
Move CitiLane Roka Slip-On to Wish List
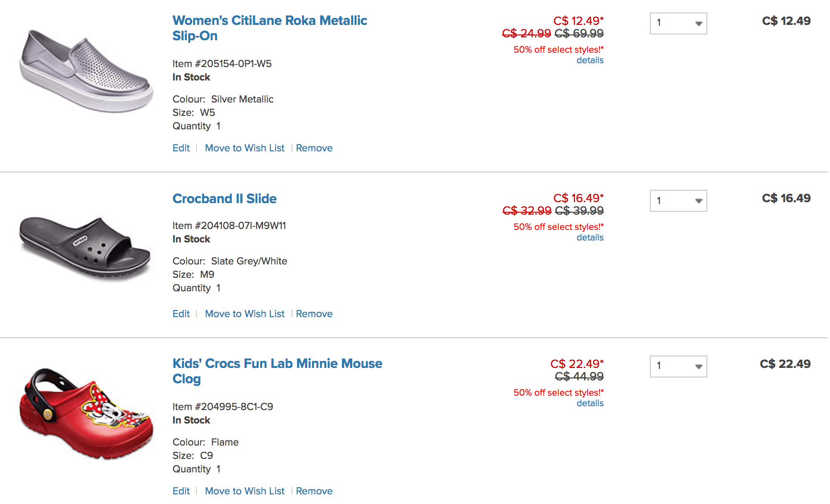click(x=244, y=148)
